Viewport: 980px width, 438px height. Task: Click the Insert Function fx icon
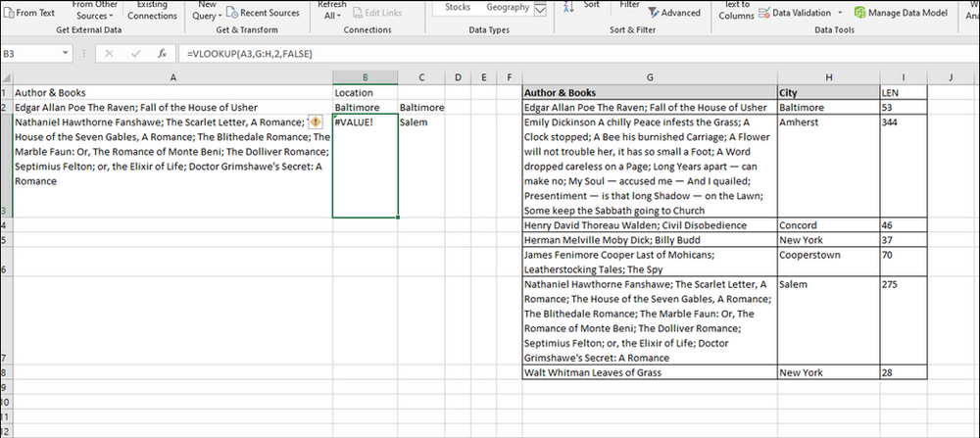[x=162, y=54]
